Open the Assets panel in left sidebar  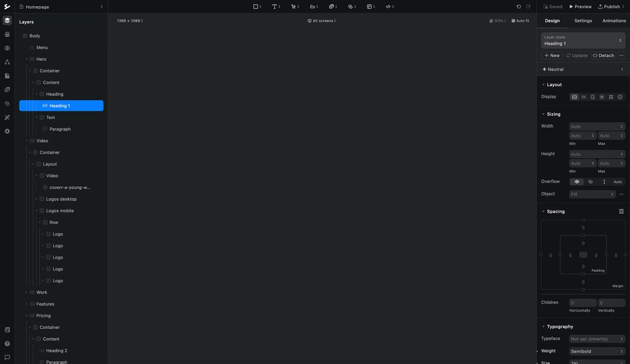[6, 89]
